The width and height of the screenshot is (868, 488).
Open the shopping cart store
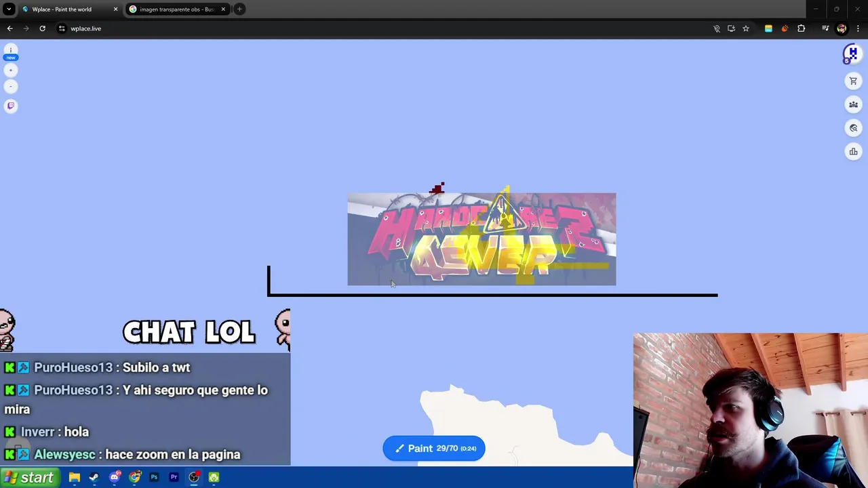coord(853,81)
